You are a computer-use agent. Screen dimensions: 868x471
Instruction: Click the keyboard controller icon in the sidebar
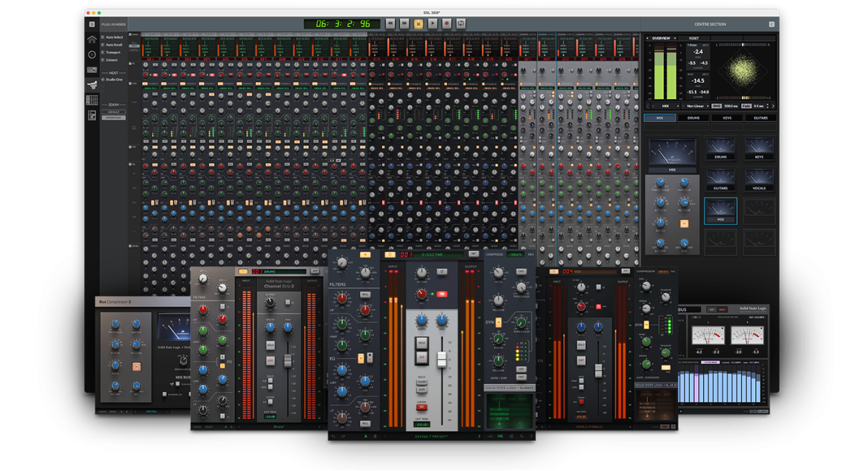(x=90, y=68)
